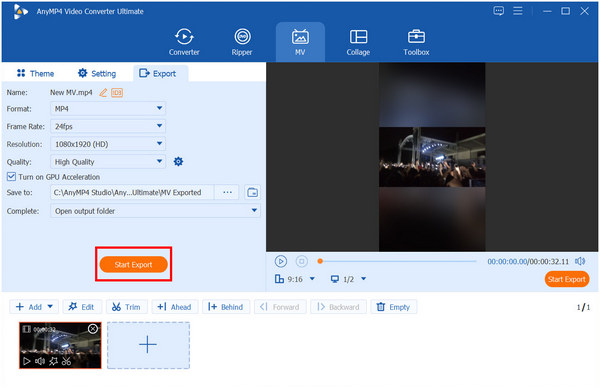Open the Converter module
The image size is (600, 388).
pos(184,42)
